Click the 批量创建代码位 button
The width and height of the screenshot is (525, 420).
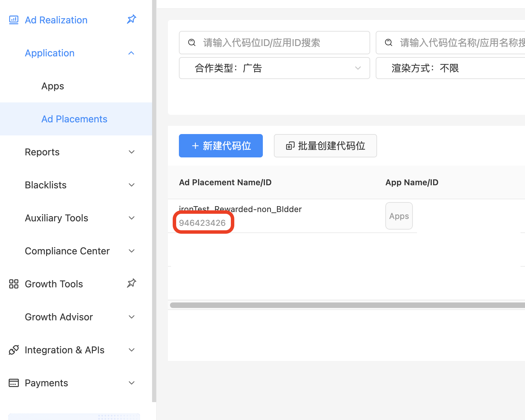point(325,146)
